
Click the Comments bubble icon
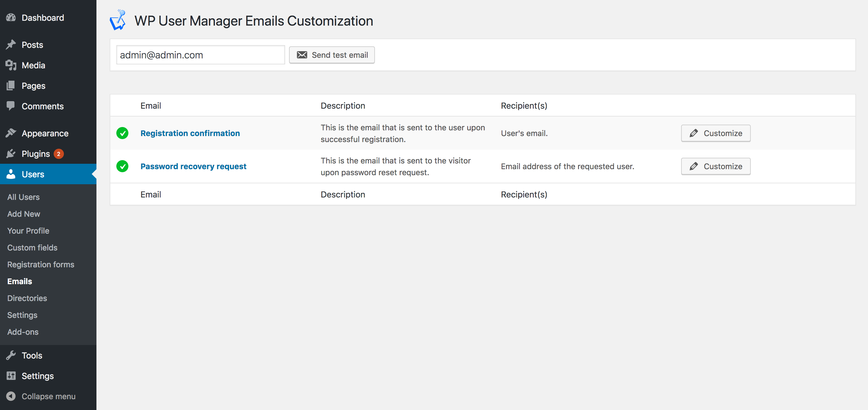coord(11,106)
